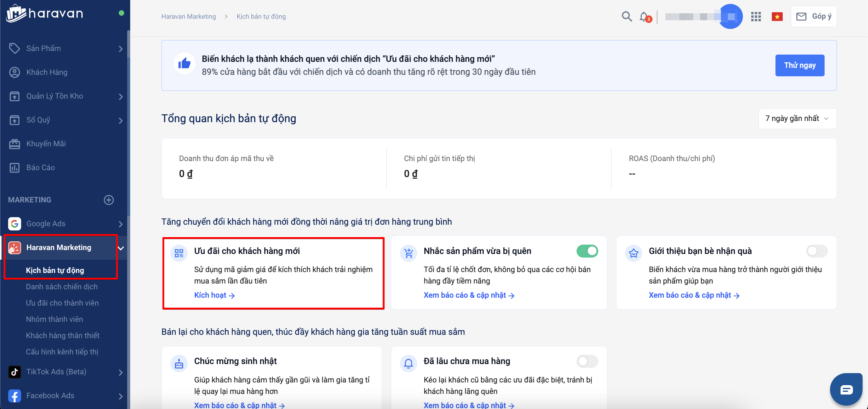Open report link under Giới thiệu bạn bè
This screenshot has height=409, width=868.
point(694,295)
